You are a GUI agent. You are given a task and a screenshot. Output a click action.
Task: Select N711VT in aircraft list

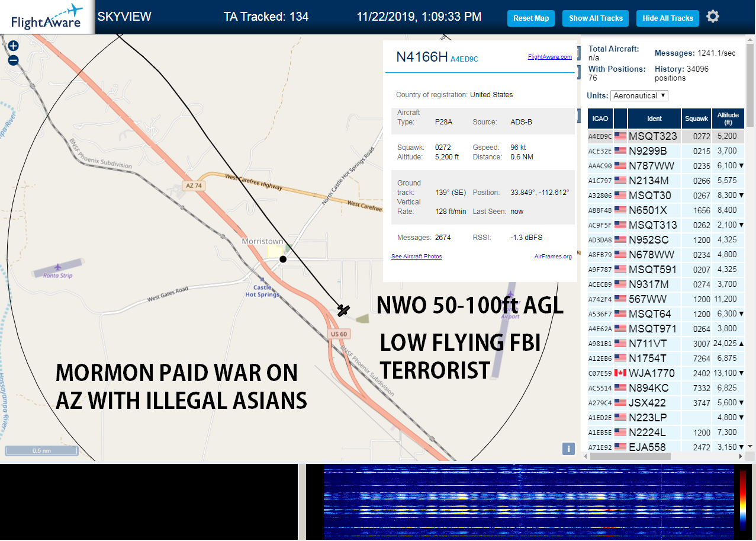coord(666,344)
